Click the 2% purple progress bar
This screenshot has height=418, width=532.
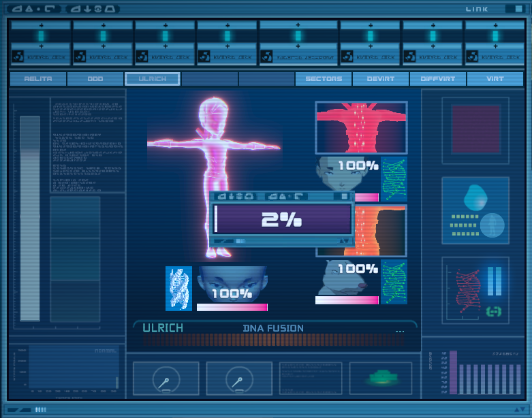(281, 219)
